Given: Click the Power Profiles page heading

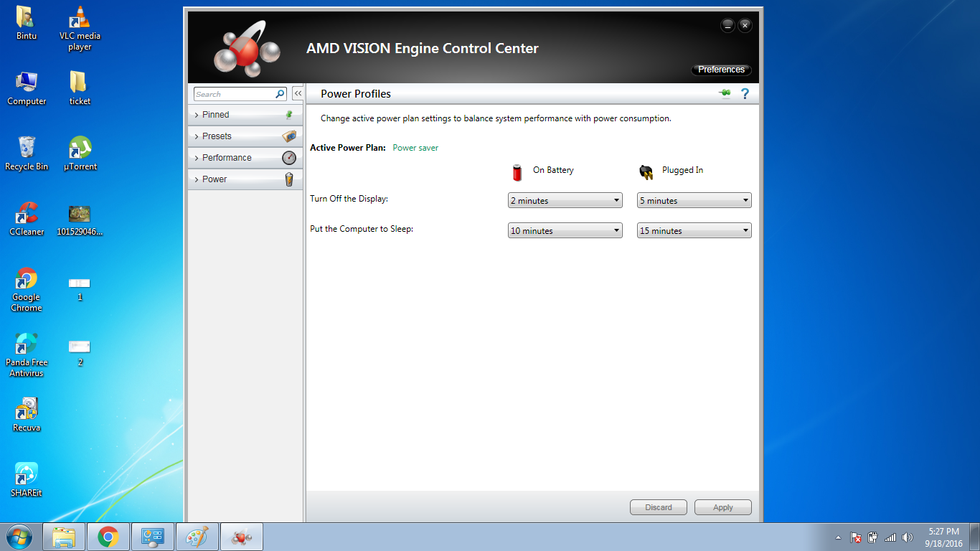Looking at the screenshot, I should coord(356,94).
